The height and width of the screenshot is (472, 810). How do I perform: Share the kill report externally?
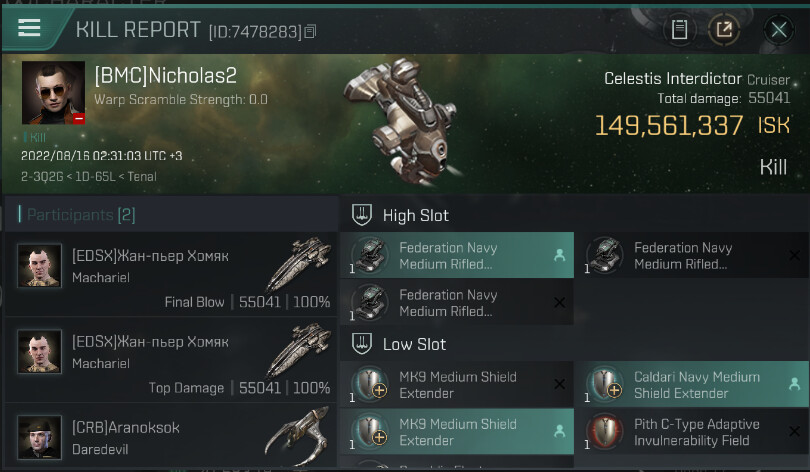coord(723,29)
